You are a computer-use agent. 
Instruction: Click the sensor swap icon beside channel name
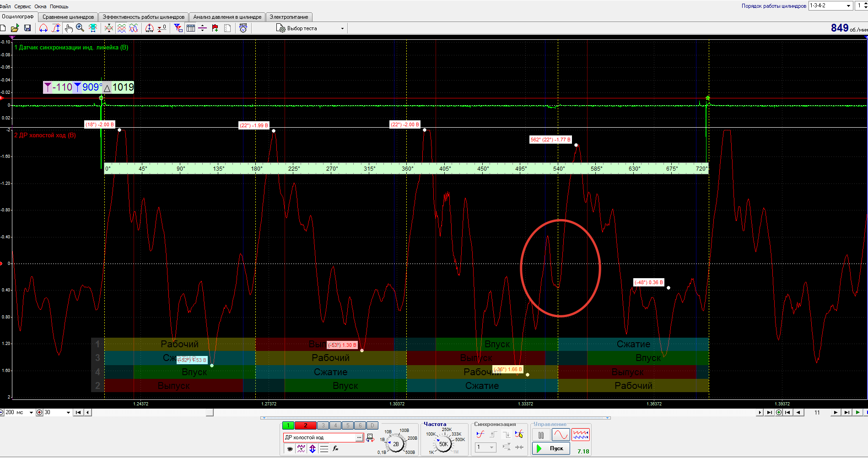(370, 438)
